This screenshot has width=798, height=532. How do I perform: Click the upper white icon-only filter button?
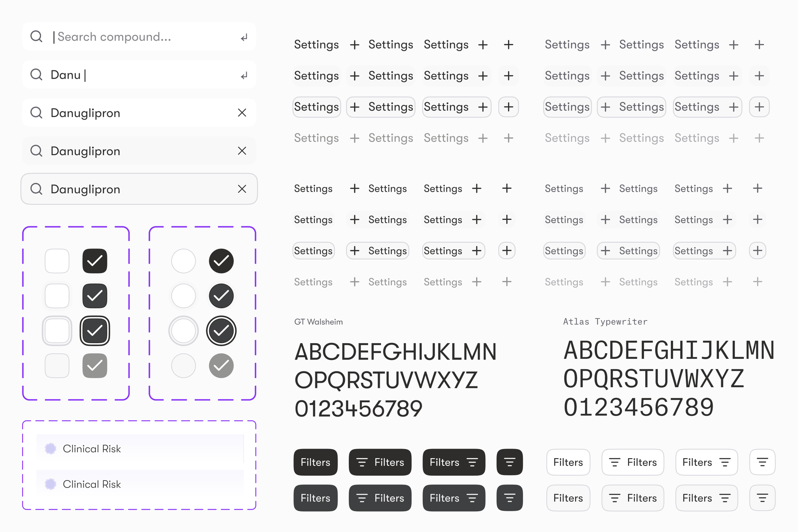762,462
